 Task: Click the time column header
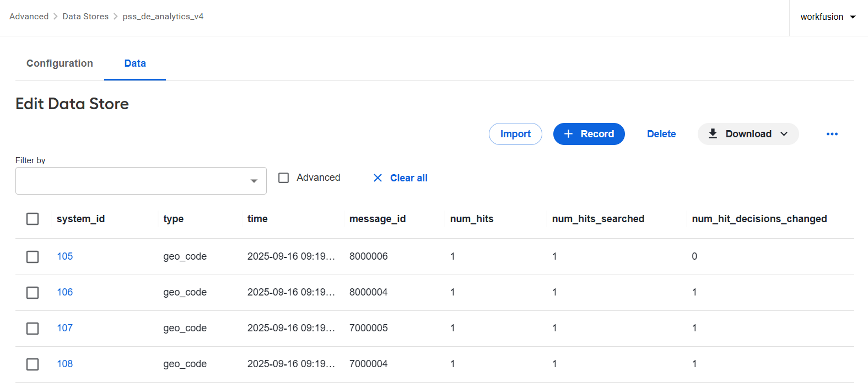click(257, 219)
